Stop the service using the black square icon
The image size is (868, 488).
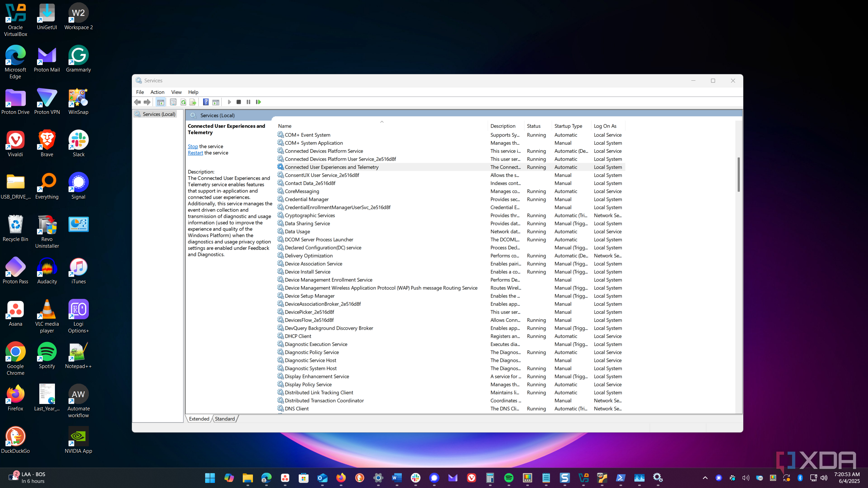(x=239, y=102)
